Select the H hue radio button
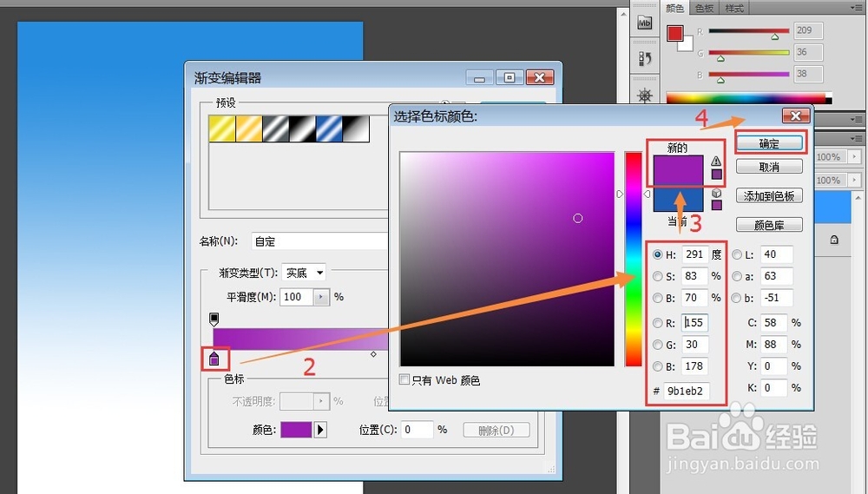 coord(658,254)
